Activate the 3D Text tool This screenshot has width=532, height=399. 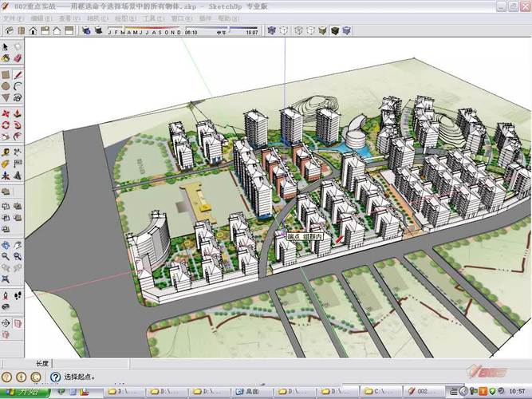18,176
